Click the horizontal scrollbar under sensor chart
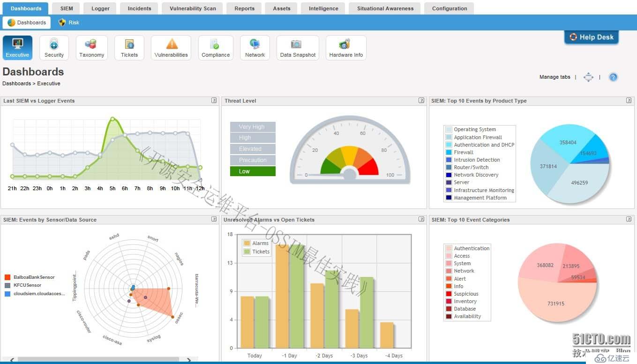This screenshot has width=637, height=364. tap(98, 360)
